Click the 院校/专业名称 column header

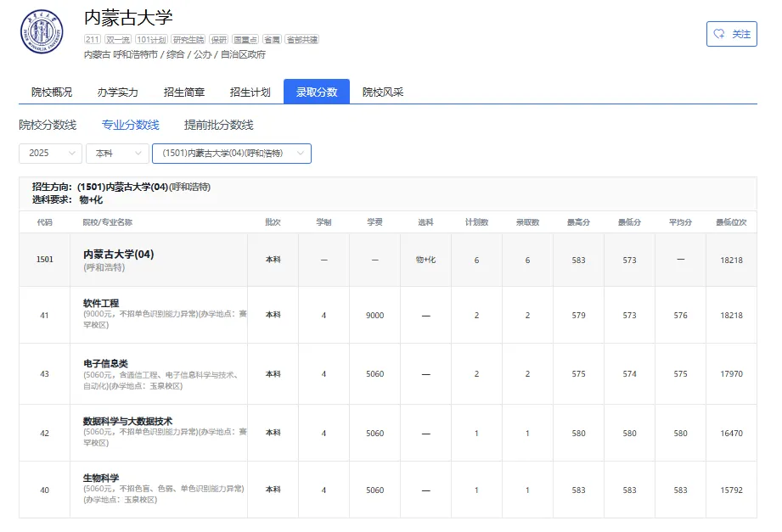click(108, 222)
